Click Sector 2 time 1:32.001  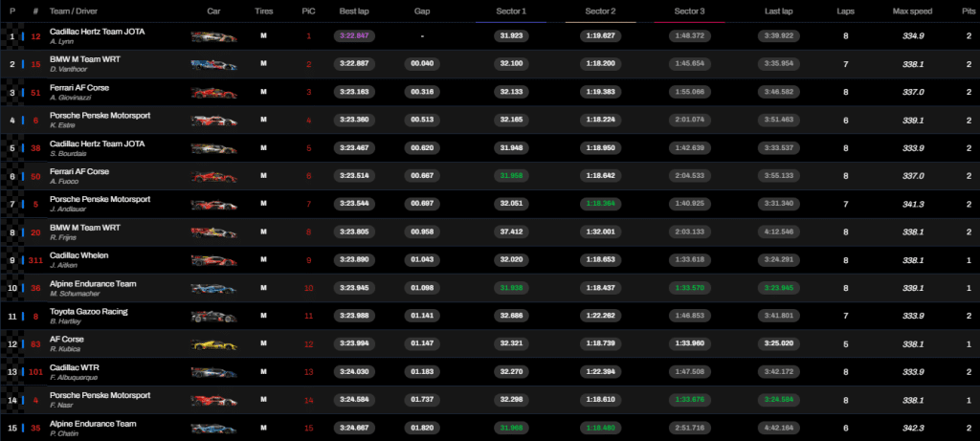[x=601, y=232]
